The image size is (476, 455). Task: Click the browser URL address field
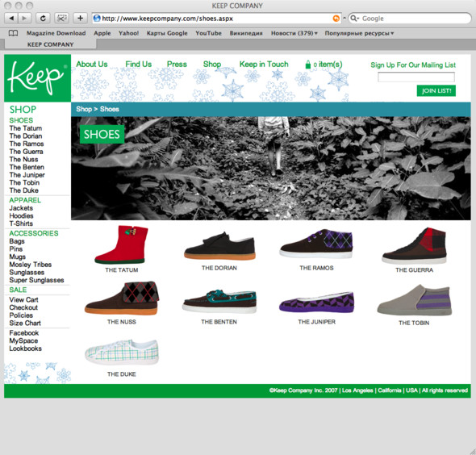(216, 19)
